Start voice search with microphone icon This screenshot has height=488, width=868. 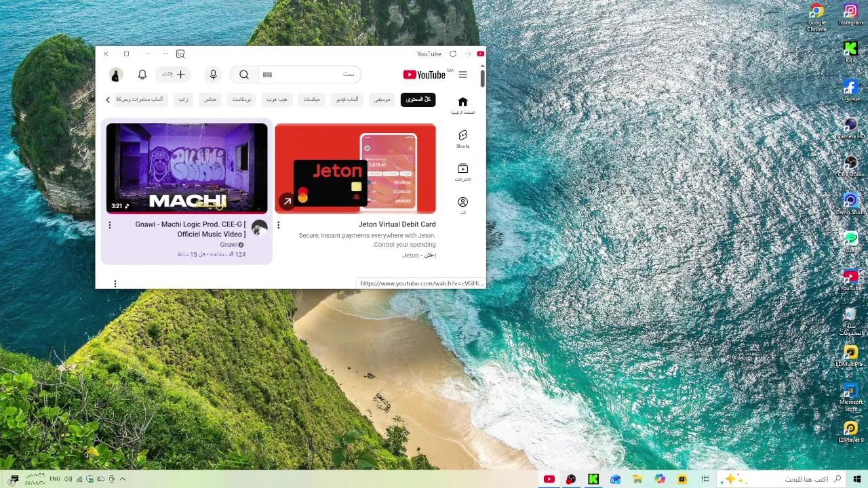(x=213, y=75)
